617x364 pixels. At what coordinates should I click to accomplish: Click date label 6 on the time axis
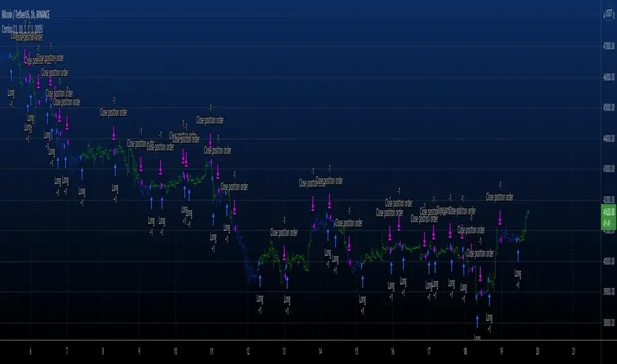tap(30, 351)
